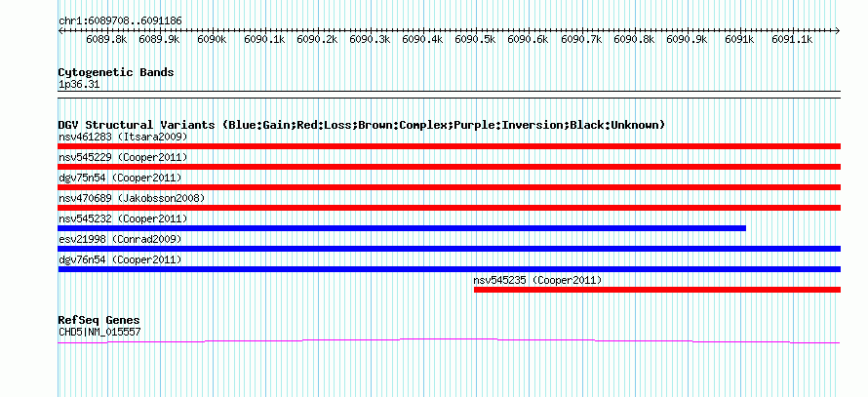Select the 1p36.31 cytogenetic band label
The image size is (868, 397).
79,85
